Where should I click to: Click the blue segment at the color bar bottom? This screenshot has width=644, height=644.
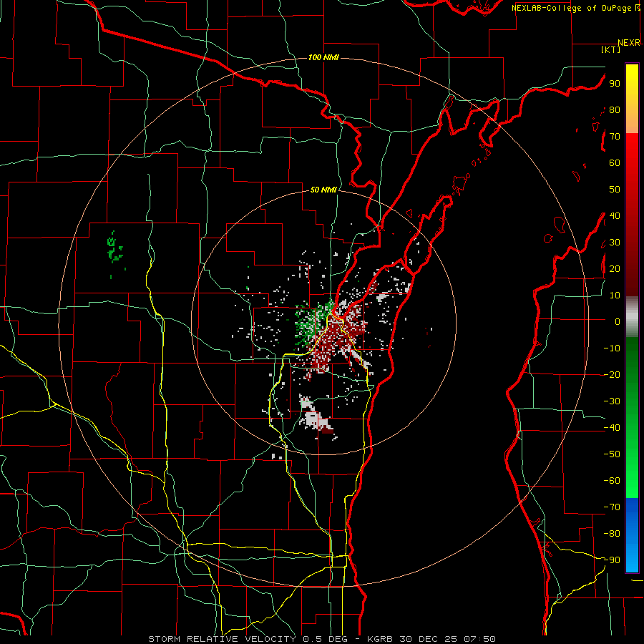pos(632,535)
